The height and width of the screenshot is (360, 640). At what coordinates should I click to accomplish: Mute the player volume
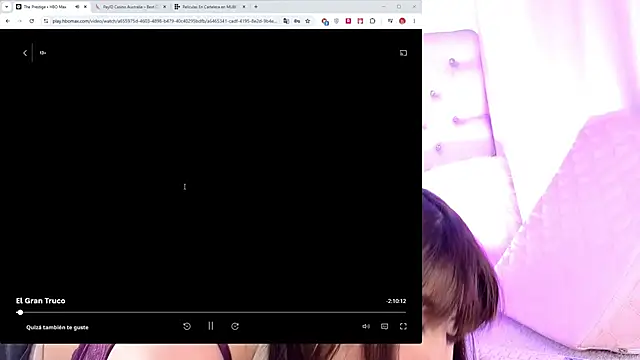pyautogui.click(x=366, y=326)
